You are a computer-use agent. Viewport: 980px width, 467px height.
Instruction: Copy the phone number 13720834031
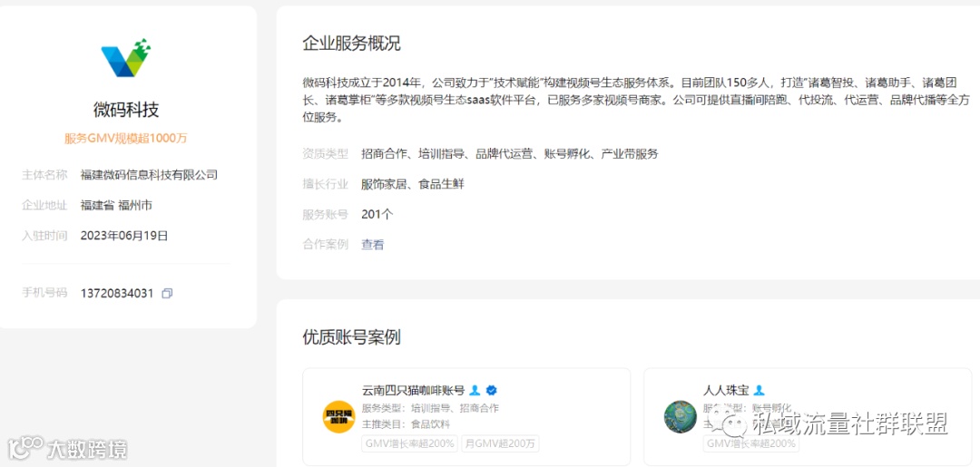167,294
